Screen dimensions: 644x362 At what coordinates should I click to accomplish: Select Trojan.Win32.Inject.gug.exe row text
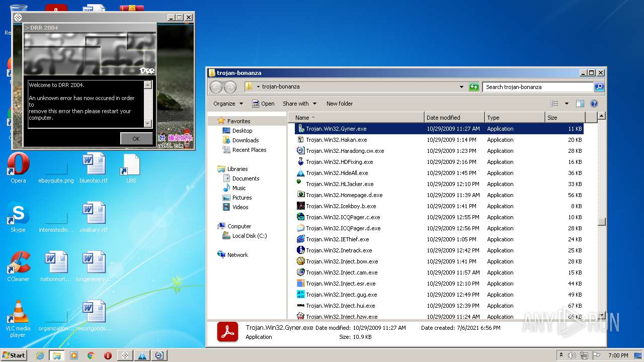click(342, 295)
